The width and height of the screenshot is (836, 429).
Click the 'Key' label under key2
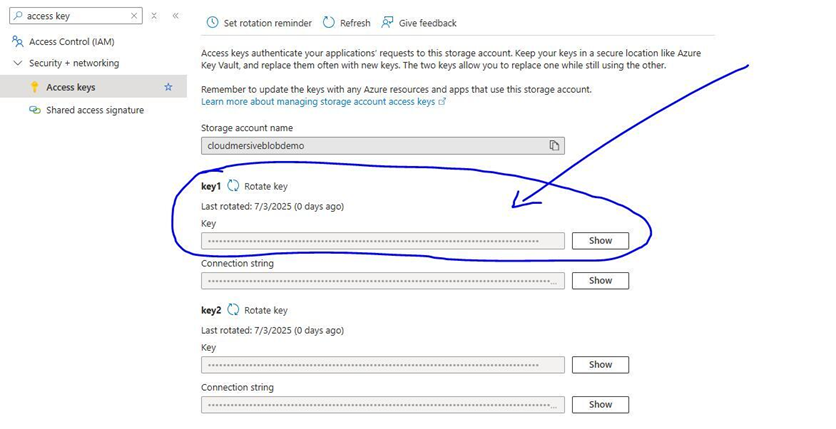pos(208,347)
